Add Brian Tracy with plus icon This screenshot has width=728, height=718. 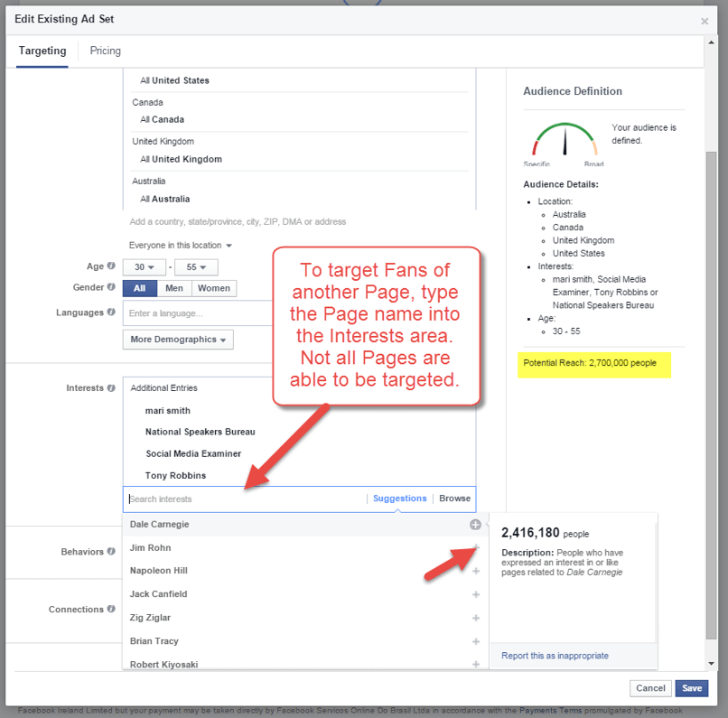tap(476, 641)
